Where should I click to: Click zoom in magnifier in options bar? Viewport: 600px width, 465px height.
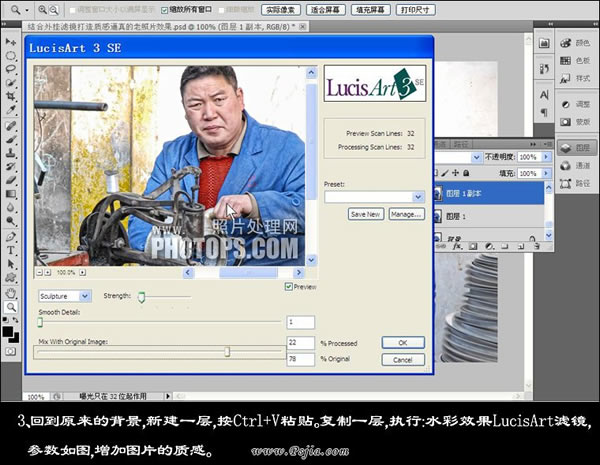click(x=42, y=10)
